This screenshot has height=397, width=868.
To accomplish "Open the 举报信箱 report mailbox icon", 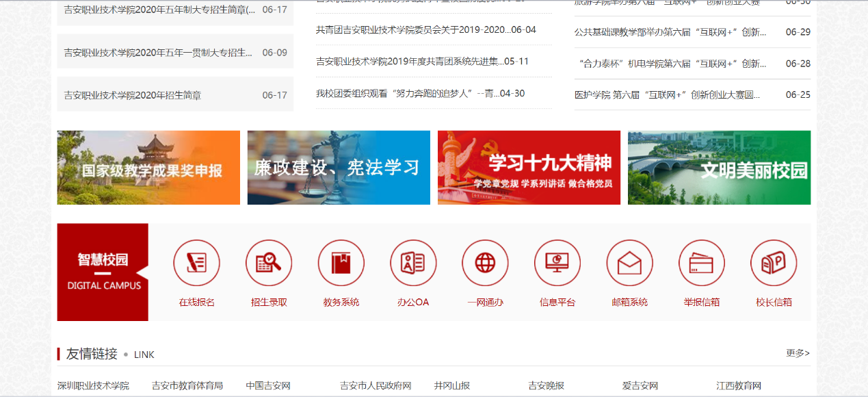I will pyautogui.click(x=702, y=263).
